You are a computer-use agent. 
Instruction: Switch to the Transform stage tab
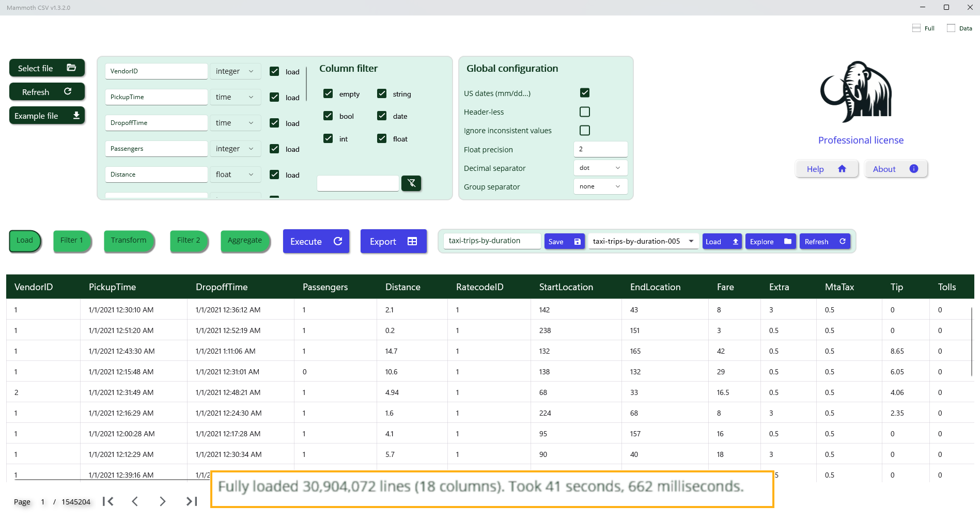click(129, 241)
